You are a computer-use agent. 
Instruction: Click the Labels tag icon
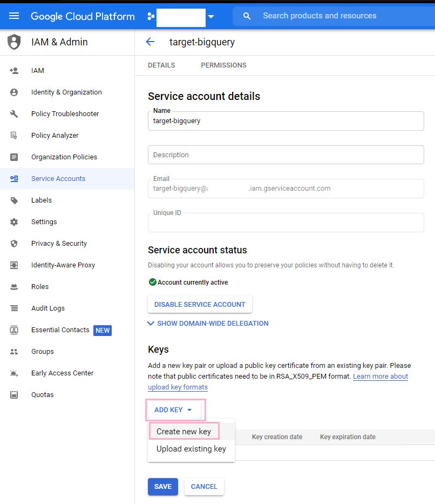point(14,200)
